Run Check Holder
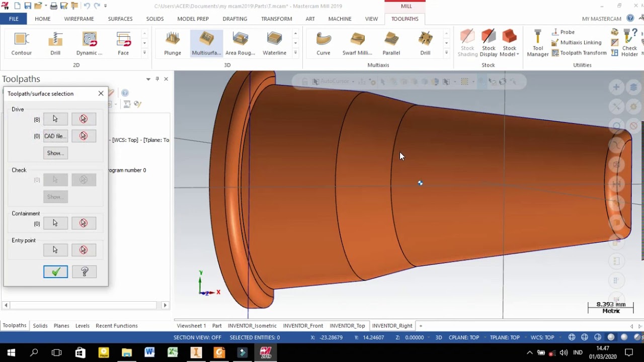Screen dimensions: 644x362 click(629, 43)
